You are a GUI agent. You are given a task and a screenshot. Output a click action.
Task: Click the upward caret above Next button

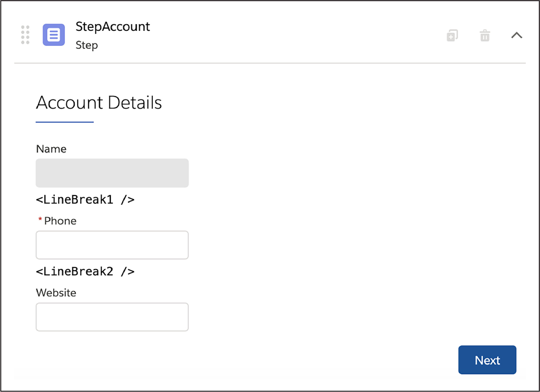point(516,35)
